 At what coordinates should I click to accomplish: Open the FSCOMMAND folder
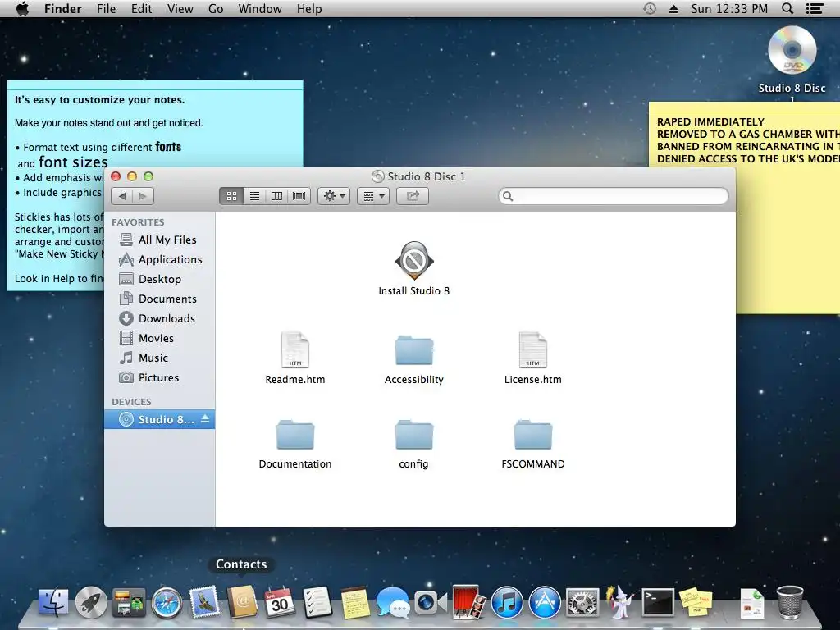pos(533,435)
